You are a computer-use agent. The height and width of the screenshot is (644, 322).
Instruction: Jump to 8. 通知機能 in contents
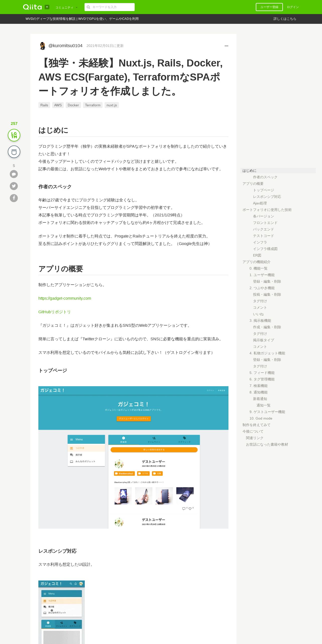click(258, 392)
